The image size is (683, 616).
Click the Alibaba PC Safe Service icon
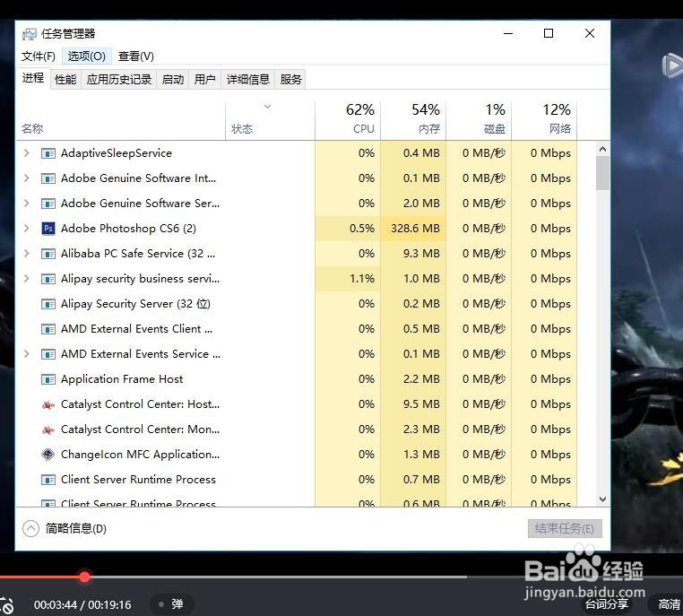[x=48, y=254]
